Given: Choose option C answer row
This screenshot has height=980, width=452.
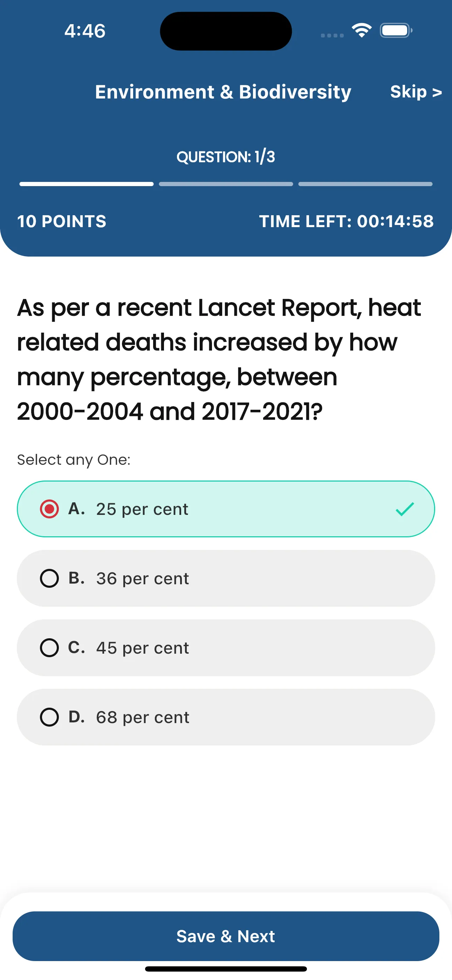Looking at the screenshot, I should (226, 647).
